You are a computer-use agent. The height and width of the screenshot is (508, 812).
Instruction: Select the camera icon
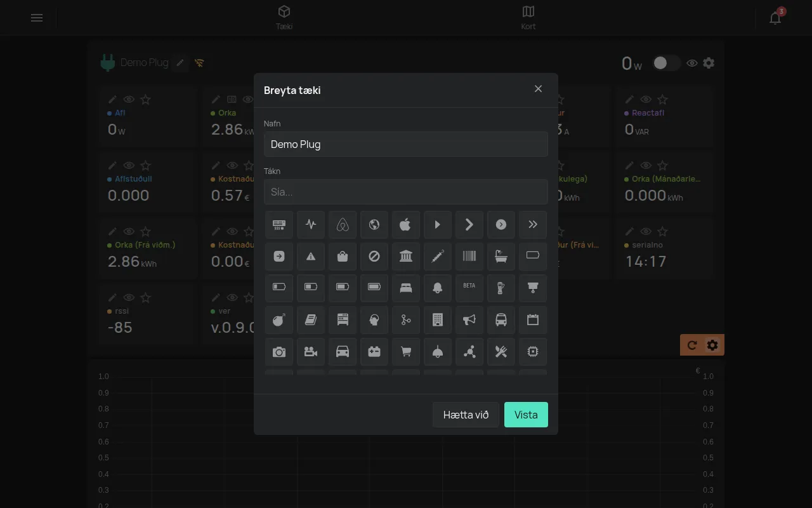(x=279, y=351)
